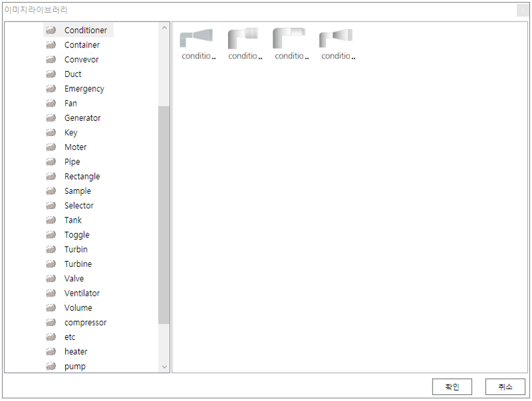Click the Generator folder icon
532x401 pixels.
pyautogui.click(x=51, y=118)
